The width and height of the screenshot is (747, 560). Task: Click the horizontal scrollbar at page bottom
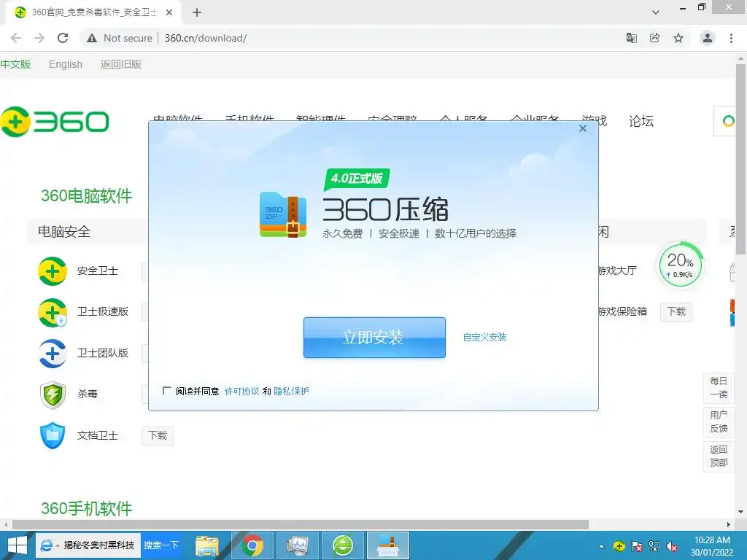pyautogui.click(x=300, y=524)
